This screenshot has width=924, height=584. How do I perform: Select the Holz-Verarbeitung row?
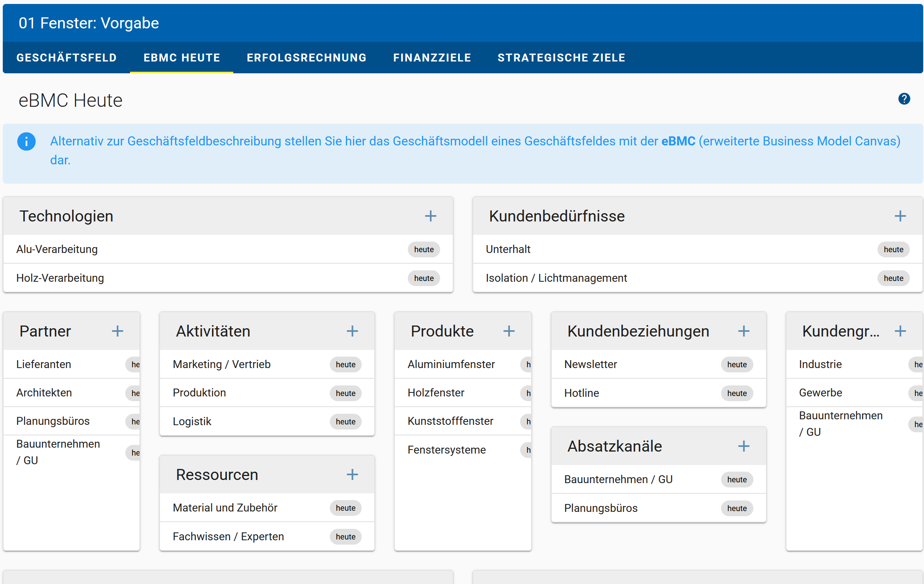(x=228, y=278)
